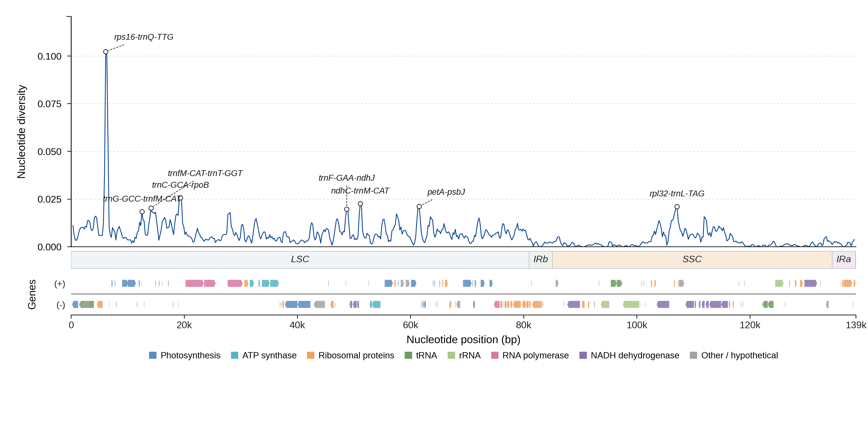
Task: Select the '120k' x-axis tick label
Action: (x=750, y=325)
